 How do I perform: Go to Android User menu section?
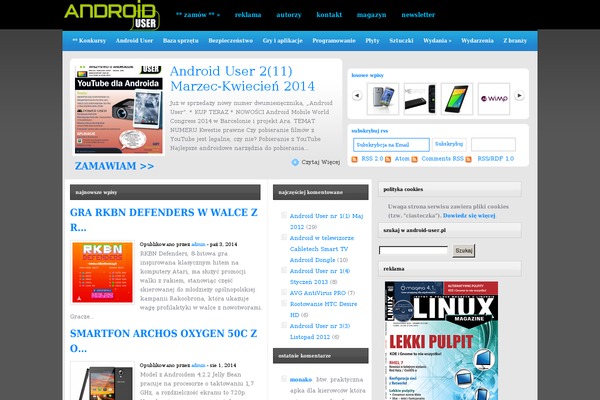(x=134, y=41)
